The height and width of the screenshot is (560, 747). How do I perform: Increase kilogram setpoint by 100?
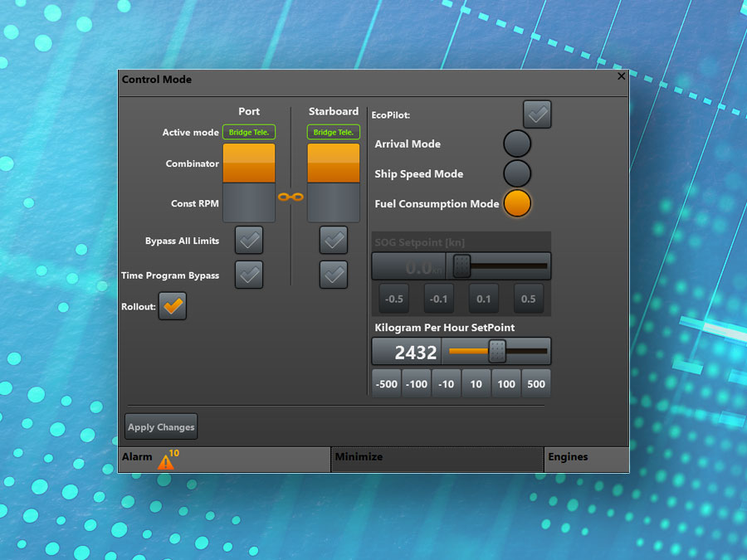coord(506,384)
